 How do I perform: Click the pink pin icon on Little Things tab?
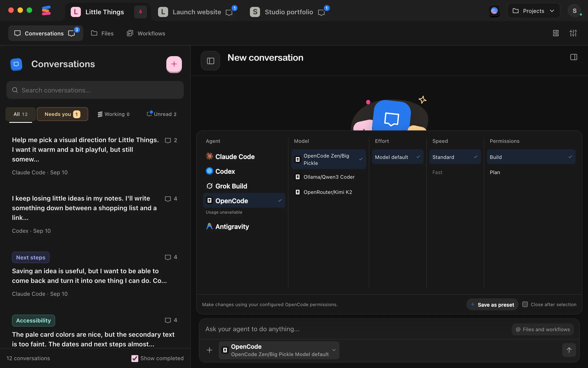tap(140, 12)
